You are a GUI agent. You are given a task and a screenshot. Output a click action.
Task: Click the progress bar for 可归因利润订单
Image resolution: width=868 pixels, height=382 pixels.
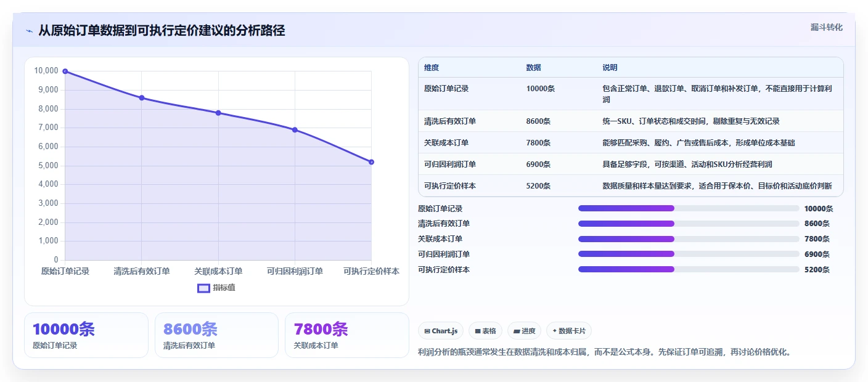pos(689,254)
